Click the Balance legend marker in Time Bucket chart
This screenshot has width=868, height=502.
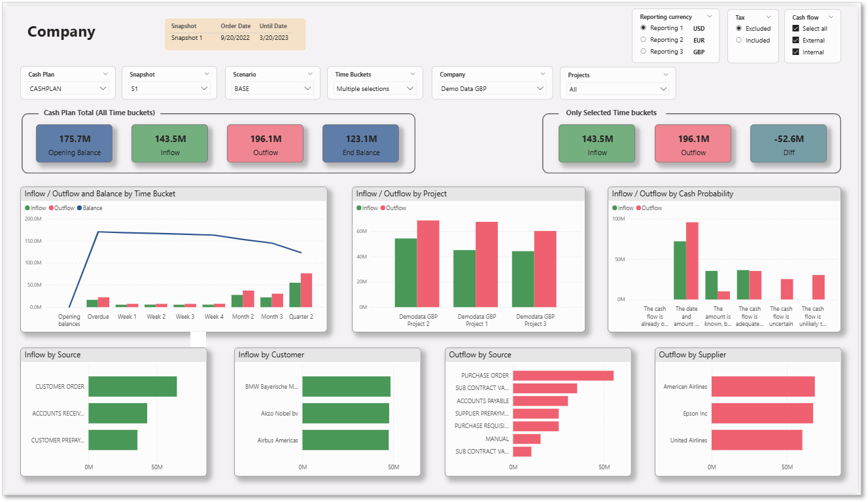click(80, 208)
